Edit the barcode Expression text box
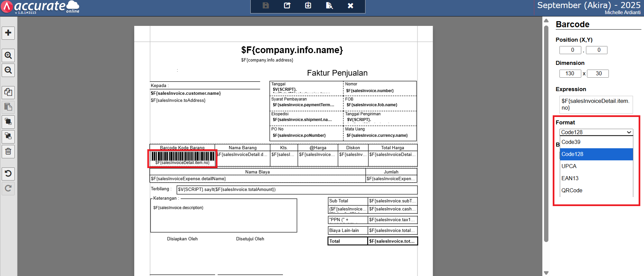 596,105
